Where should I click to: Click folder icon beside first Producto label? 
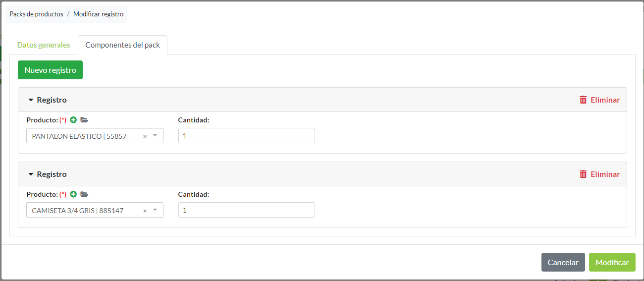(84, 120)
